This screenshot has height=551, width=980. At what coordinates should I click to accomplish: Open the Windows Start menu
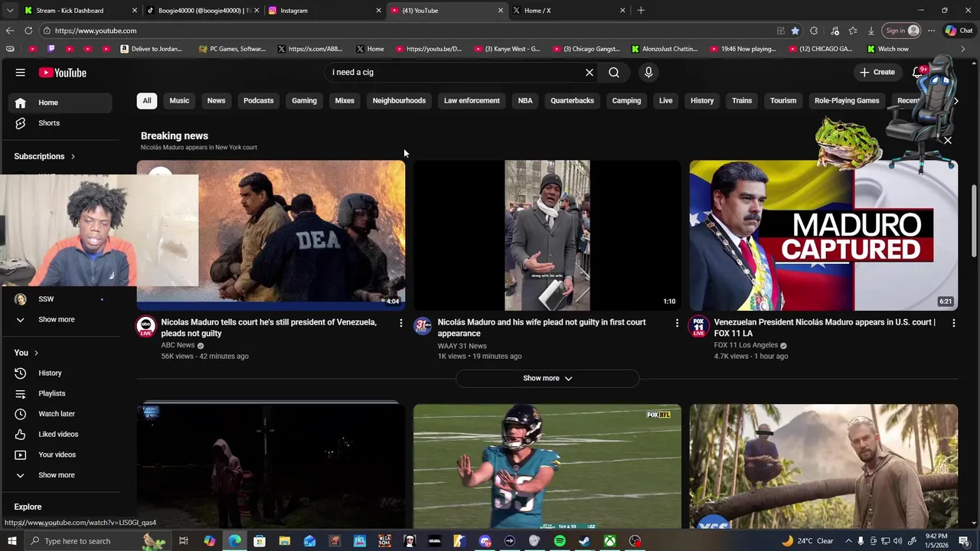11,541
